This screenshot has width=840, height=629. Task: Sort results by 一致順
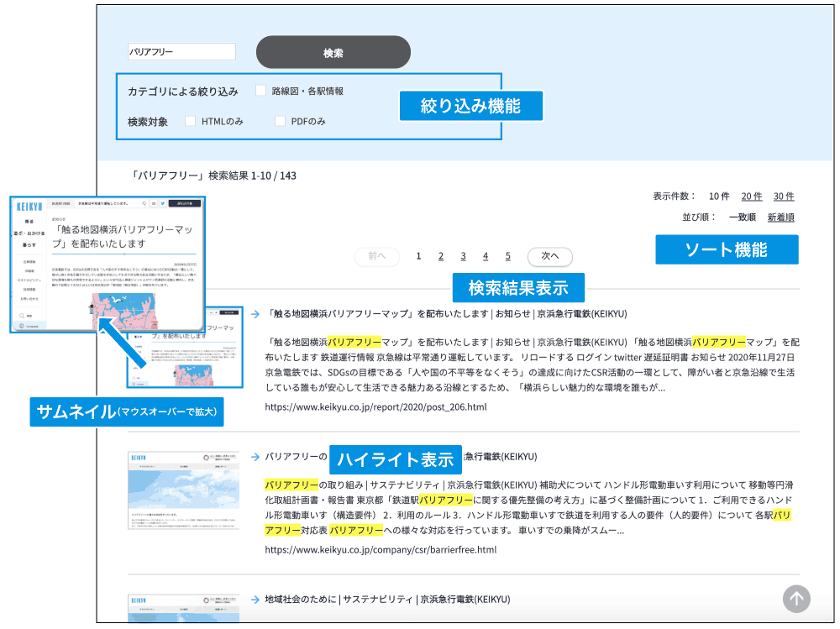pyautogui.click(x=742, y=218)
